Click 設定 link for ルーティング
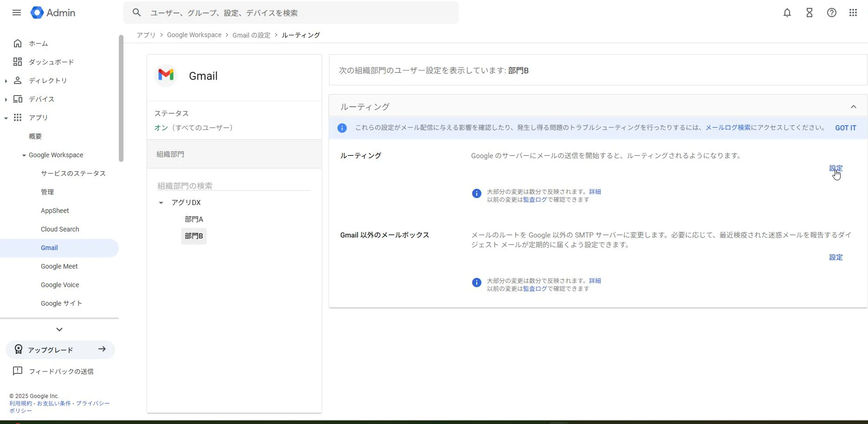Screen dimensions: 868x424 (x=836, y=168)
